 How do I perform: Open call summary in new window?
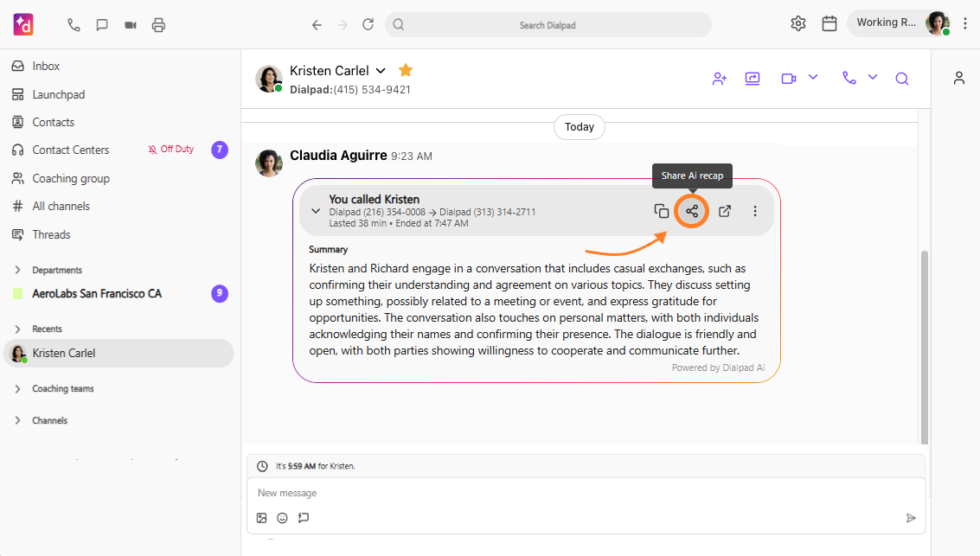coord(725,211)
